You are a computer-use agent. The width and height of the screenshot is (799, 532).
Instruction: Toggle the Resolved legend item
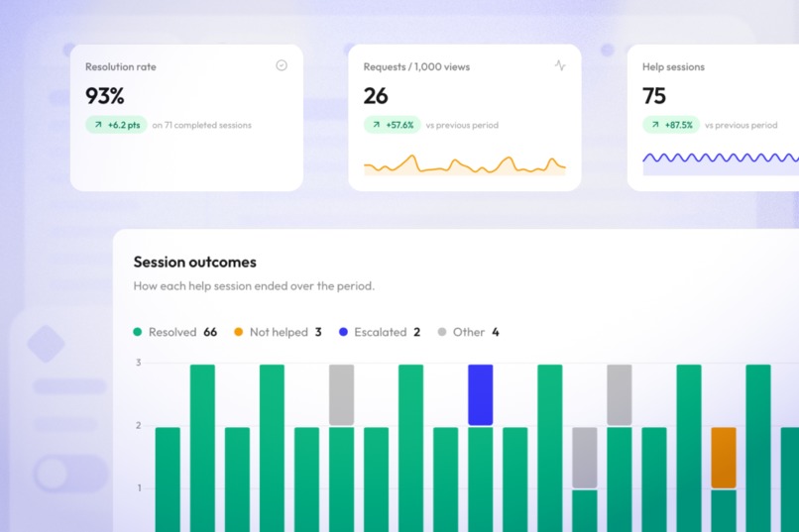tap(174, 332)
